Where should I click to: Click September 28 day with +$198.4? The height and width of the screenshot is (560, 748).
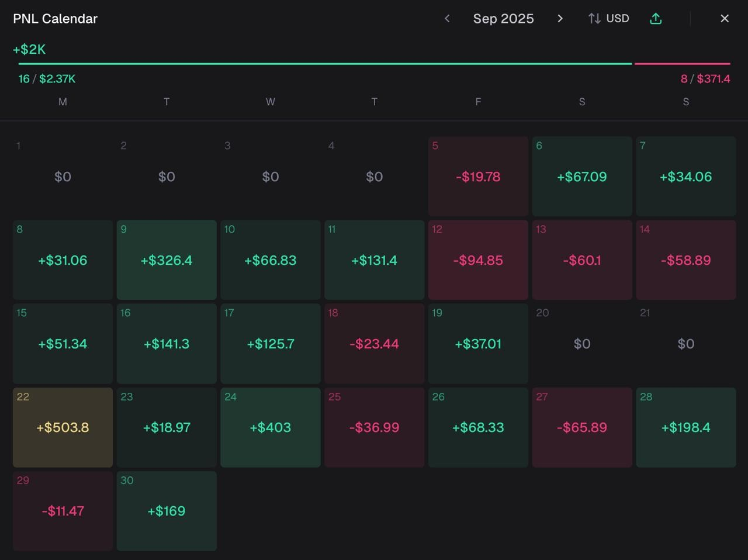coord(685,427)
